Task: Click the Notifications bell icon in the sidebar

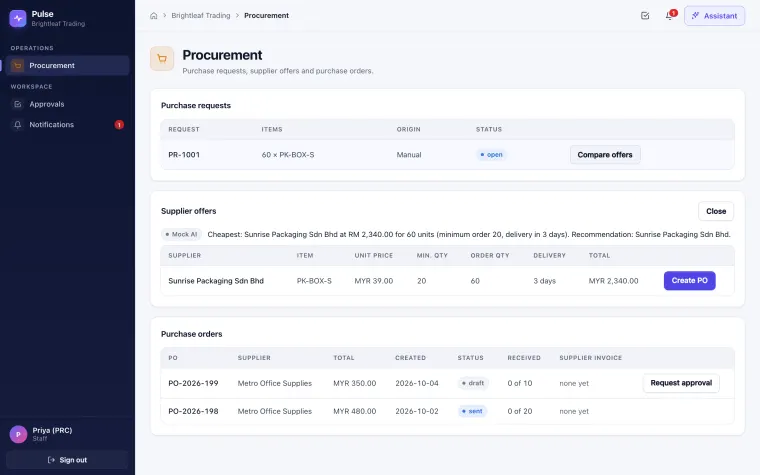Action: (17, 125)
